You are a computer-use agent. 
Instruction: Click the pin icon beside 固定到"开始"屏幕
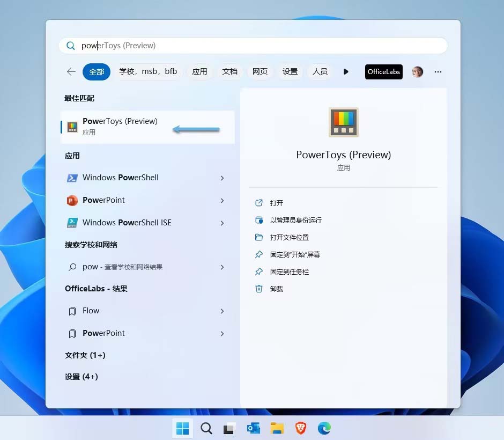point(259,254)
